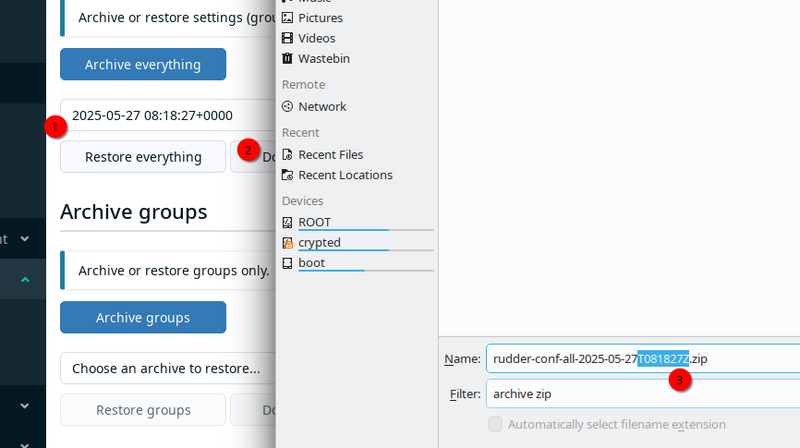Click the Archive groups button
This screenshot has width=800, height=448.
point(143,317)
